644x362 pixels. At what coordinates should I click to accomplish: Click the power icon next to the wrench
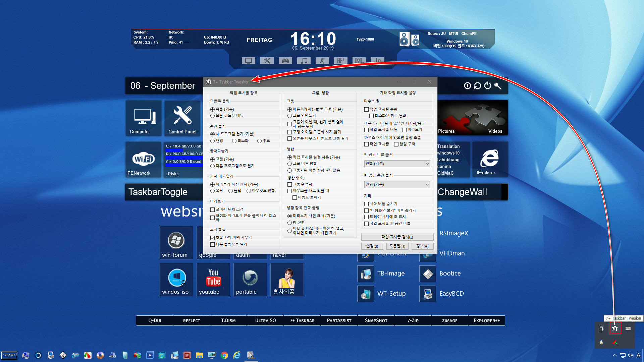point(488,86)
